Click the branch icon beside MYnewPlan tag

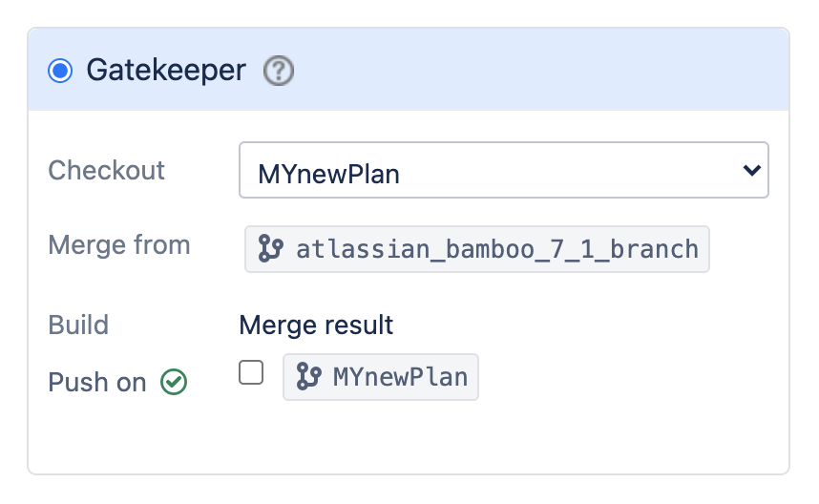308,376
